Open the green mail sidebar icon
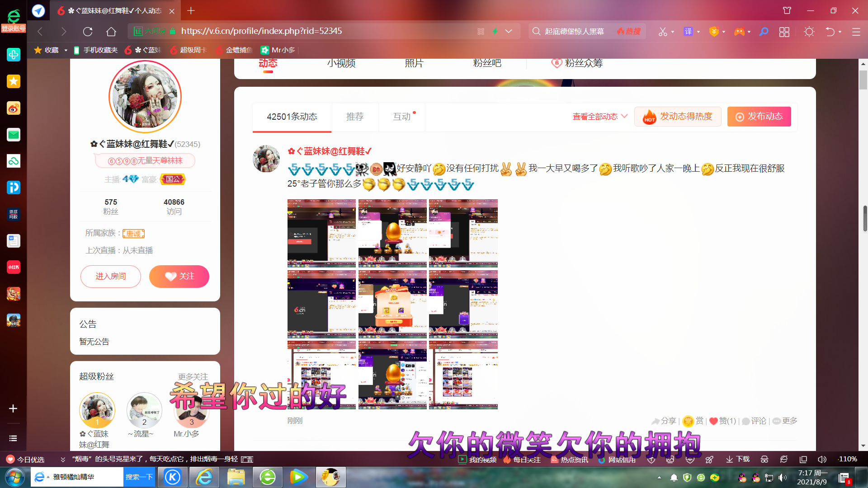The image size is (868, 488). tap(13, 135)
